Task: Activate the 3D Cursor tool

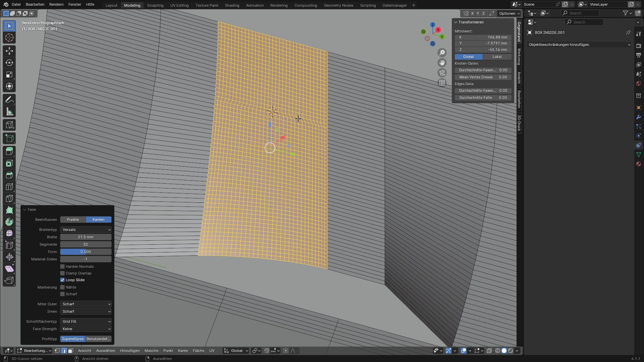Action: (x=9, y=38)
